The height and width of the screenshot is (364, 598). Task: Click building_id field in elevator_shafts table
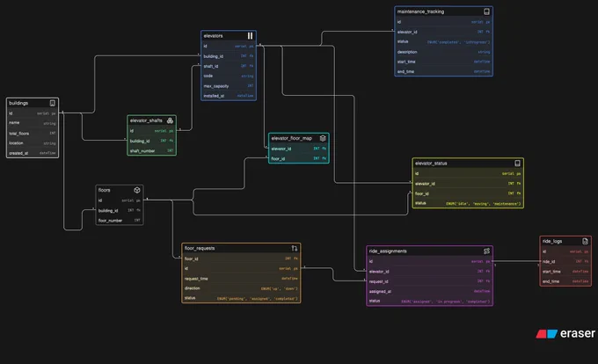(x=152, y=141)
